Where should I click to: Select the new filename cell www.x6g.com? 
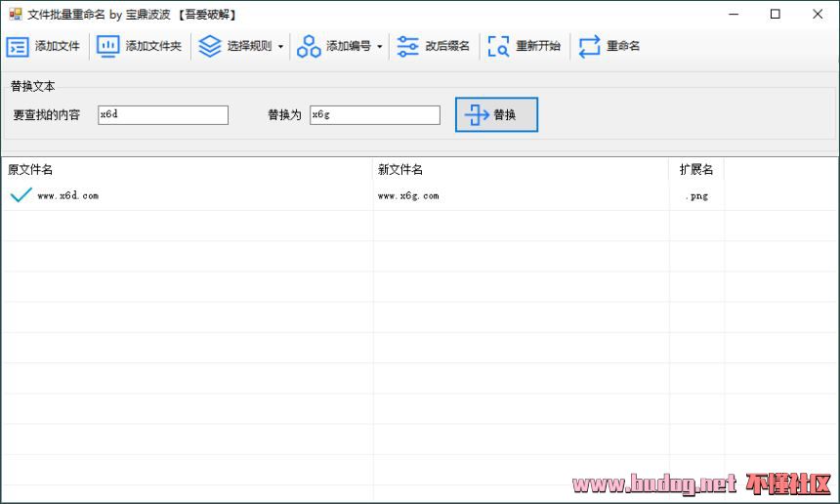tap(408, 196)
